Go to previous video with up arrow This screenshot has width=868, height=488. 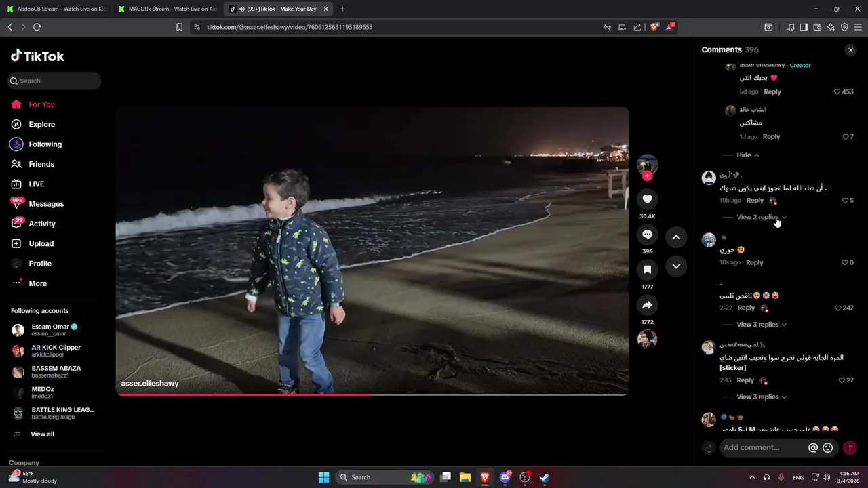[x=676, y=237]
